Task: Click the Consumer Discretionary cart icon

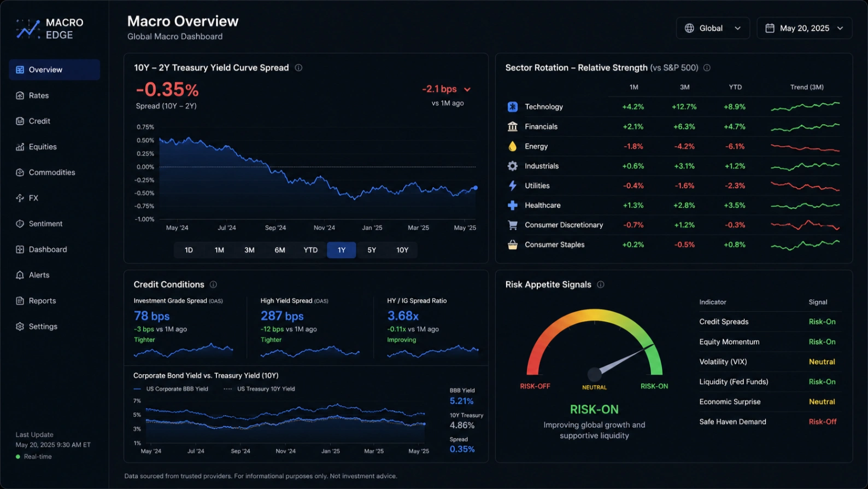Action: [512, 225]
